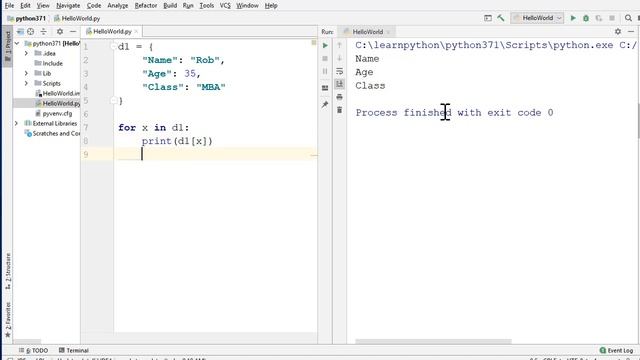Select pyvenv.cfg in Project tree
Image resolution: width=640 pixels, height=360 pixels.
pyautogui.click(x=54, y=113)
